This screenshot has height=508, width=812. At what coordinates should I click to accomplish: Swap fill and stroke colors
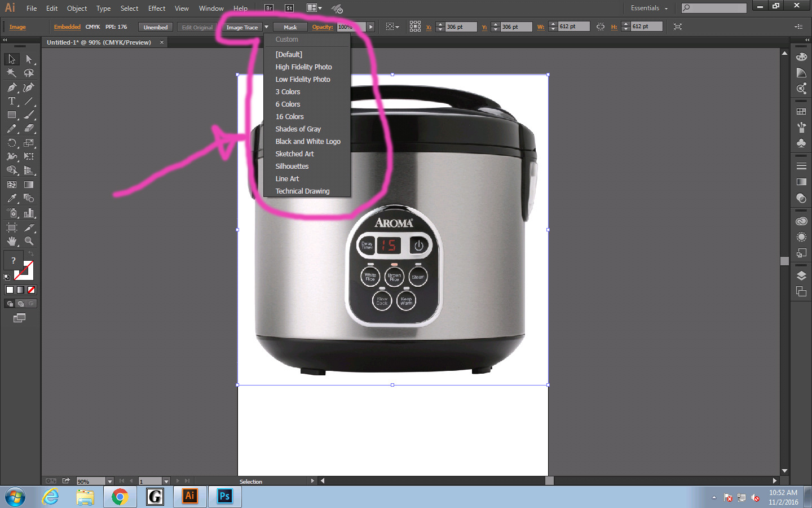pyautogui.click(x=31, y=254)
